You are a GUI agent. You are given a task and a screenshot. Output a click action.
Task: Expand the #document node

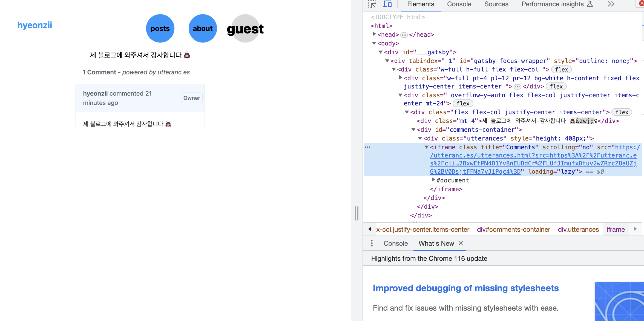click(433, 180)
